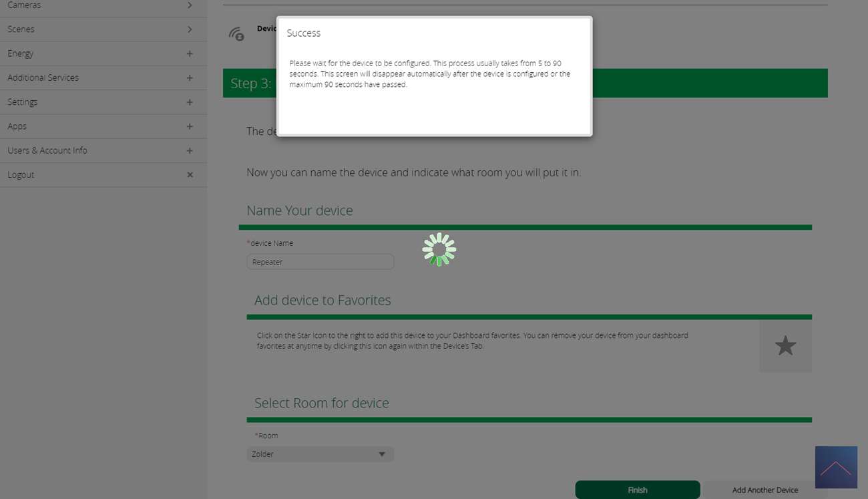
Task: Click the scroll-to-top arrow icon
Action: pyautogui.click(x=836, y=467)
